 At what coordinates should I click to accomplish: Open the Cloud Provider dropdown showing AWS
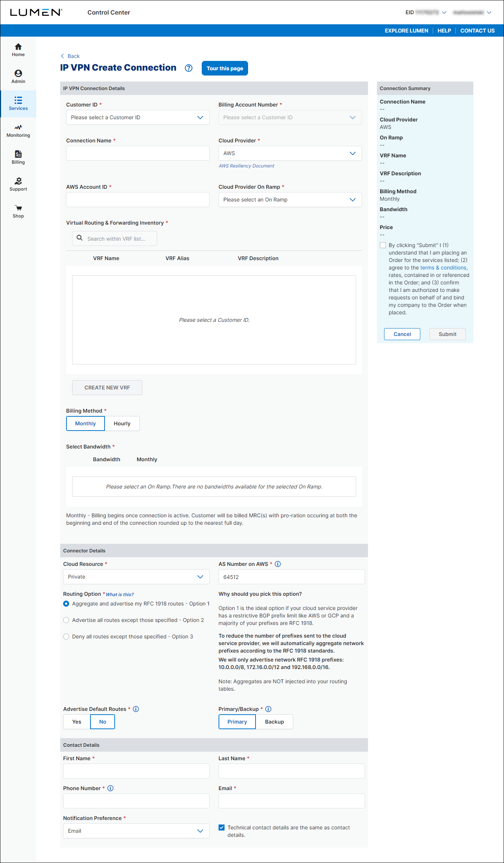(x=290, y=153)
